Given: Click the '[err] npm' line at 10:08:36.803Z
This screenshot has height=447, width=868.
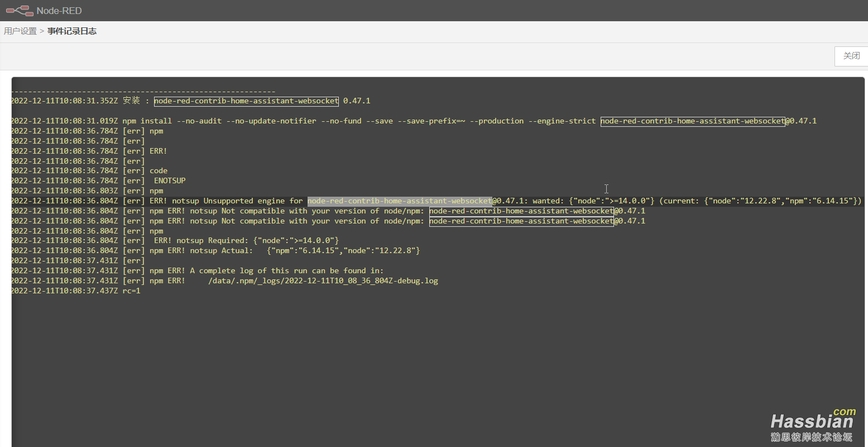Looking at the screenshot, I should coord(87,191).
